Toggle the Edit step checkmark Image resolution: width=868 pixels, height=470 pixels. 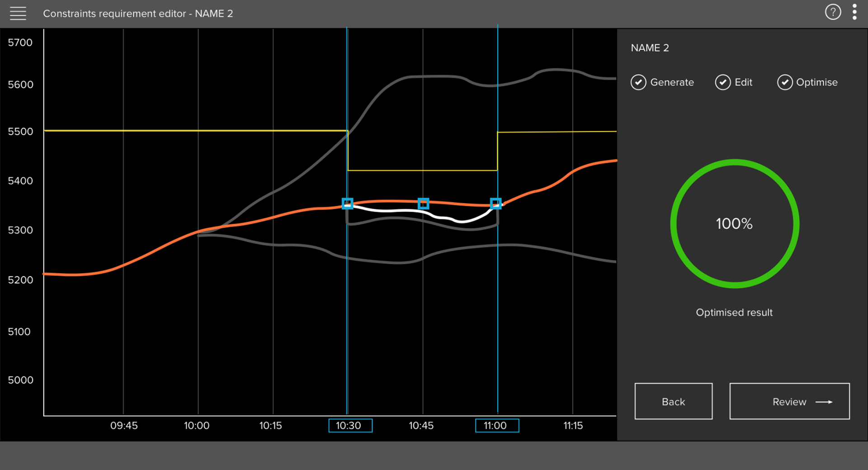click(722, 82)
